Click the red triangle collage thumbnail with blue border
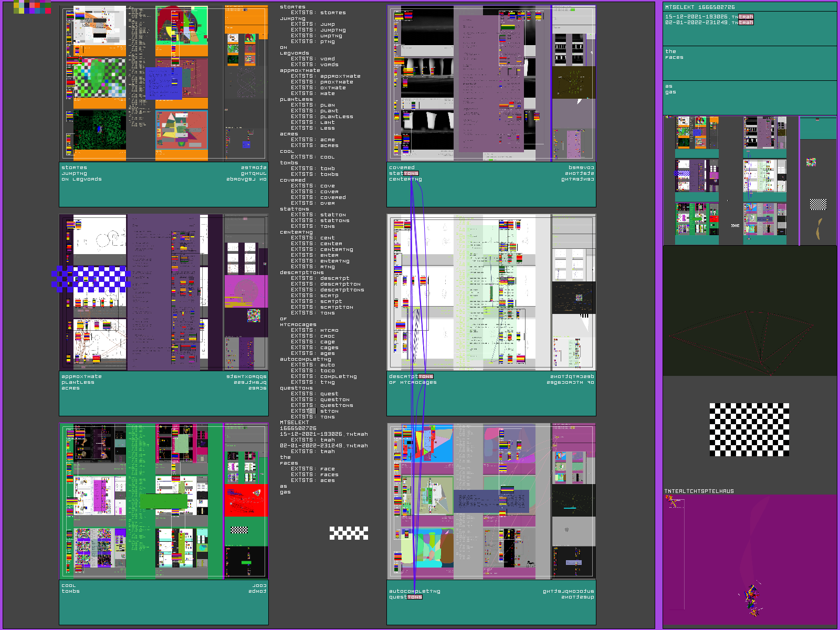 pos(182,130)
